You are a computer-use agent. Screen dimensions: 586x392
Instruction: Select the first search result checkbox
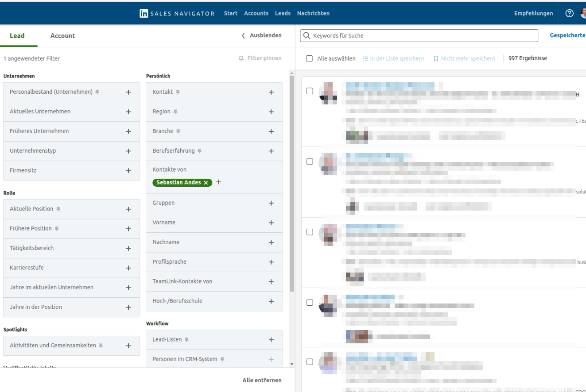tap(310, 91)
